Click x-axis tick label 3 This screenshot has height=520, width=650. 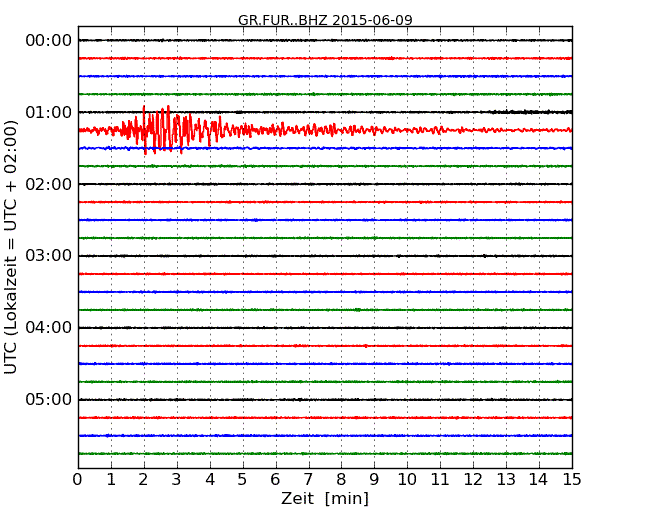click(177, 480)
